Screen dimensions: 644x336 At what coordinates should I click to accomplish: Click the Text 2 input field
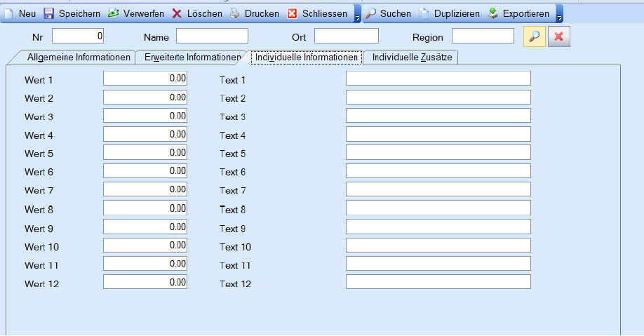point(438,98)
